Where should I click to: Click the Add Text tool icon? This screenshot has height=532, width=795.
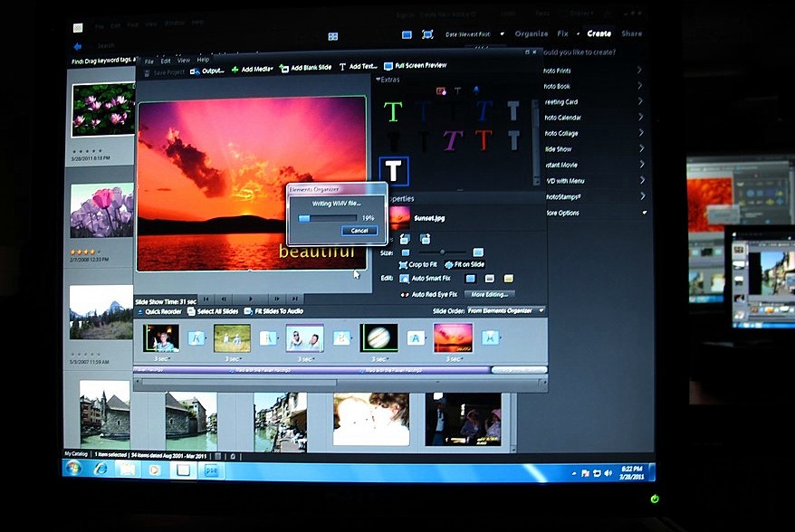point(343,68)
